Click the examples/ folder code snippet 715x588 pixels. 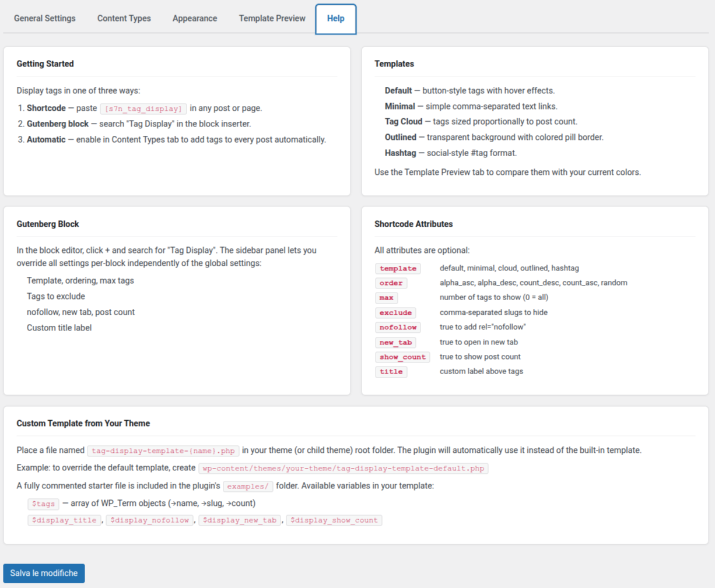(248, 486)
